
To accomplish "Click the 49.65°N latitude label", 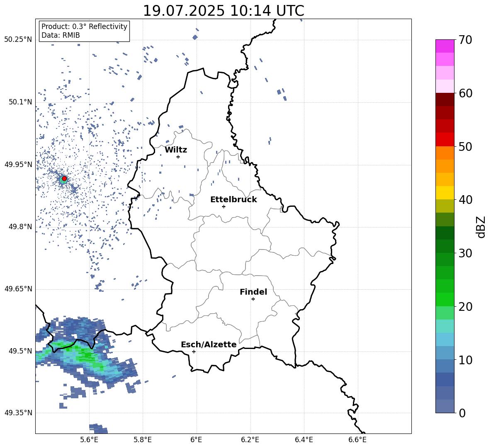I will [18, 289].
